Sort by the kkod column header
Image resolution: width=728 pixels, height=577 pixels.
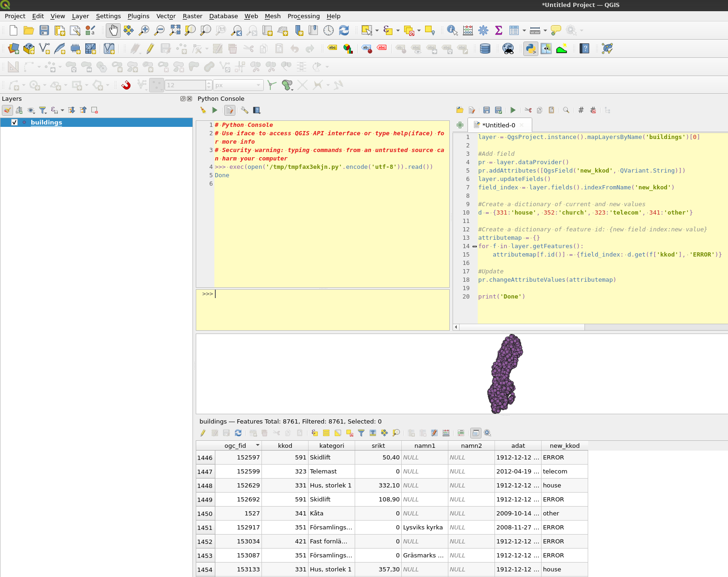click(285, 445)
